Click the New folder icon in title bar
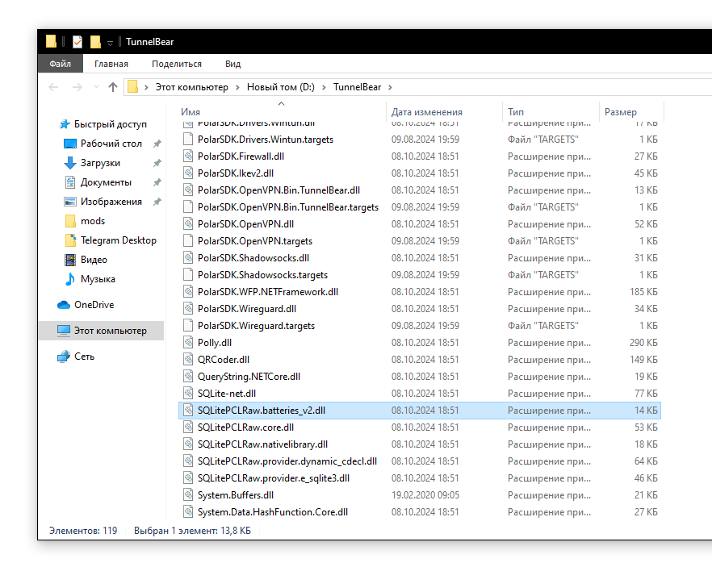Screen dimensions: 712x588 tap(95, 42)
